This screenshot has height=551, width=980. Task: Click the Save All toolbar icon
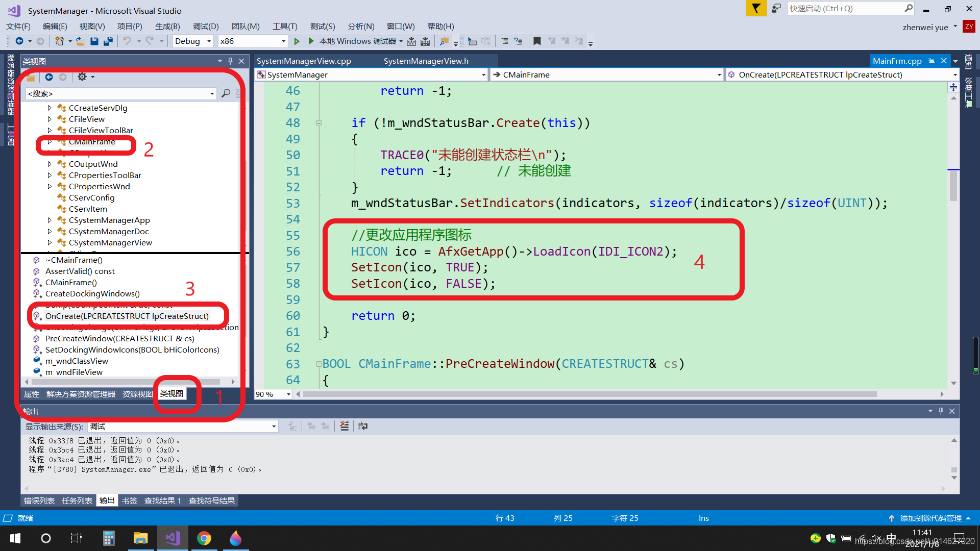point(108,41)
